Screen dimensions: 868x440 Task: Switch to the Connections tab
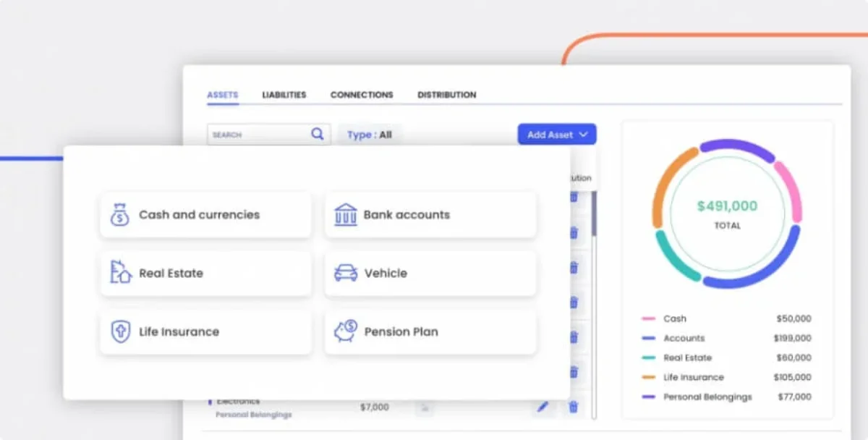tap(362, 95)
